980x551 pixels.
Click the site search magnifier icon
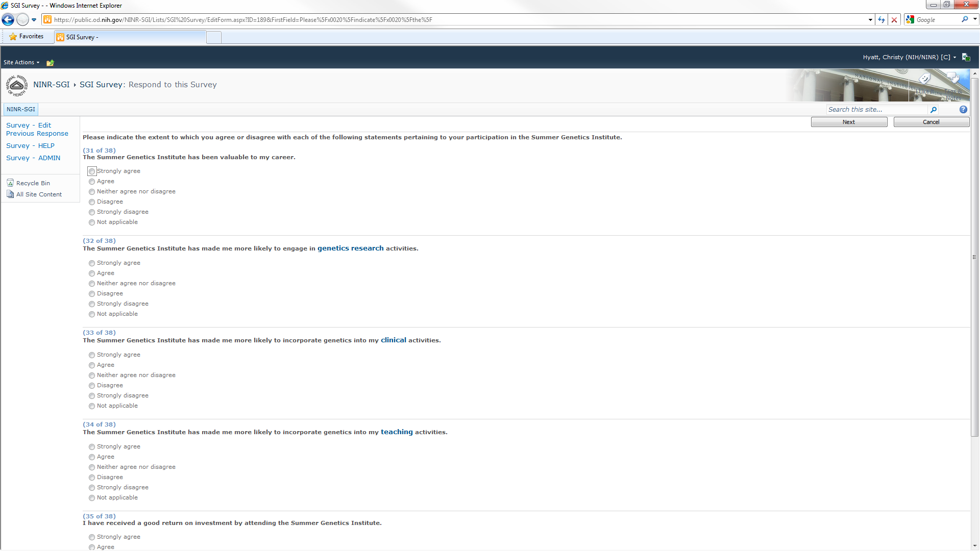[x=934, y=110]
